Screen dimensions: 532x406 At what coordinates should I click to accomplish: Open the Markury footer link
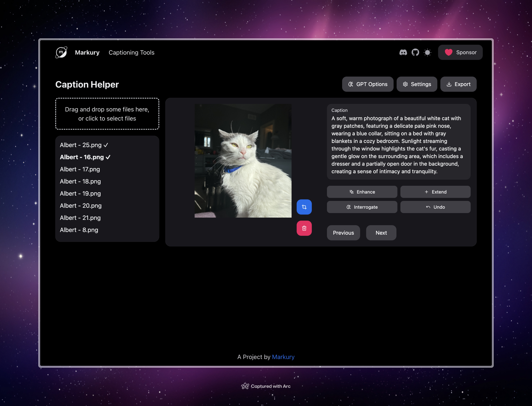(x=283, y=357)
